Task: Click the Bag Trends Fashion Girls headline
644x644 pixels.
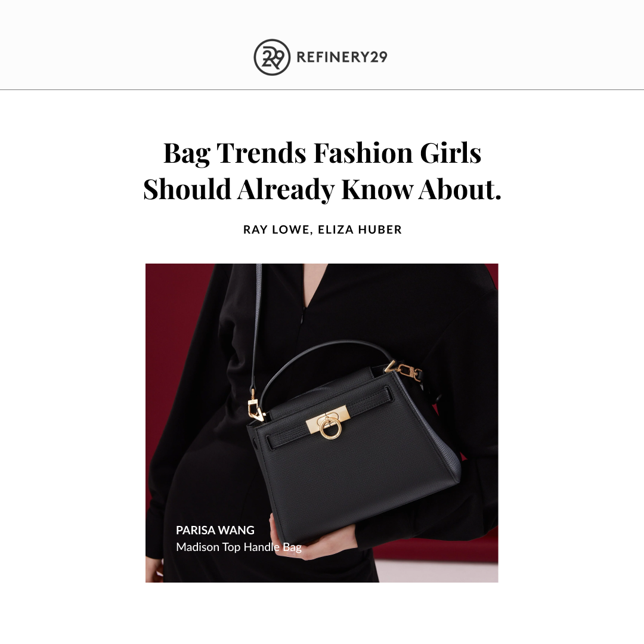Action: click(x=322, y=153)
